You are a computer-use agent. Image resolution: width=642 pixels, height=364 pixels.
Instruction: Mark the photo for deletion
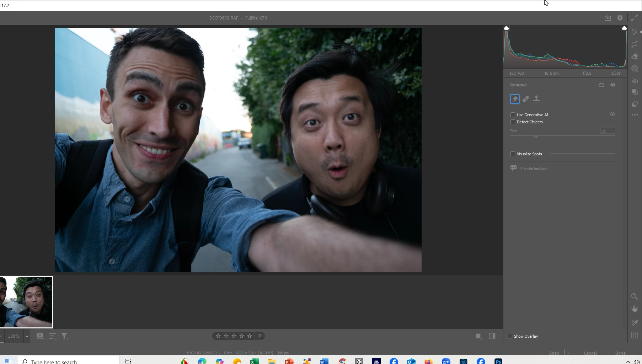[260, 336]
